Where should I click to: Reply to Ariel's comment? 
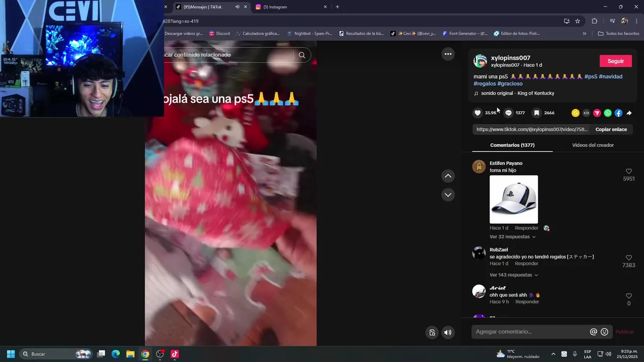click(x=527, y=302)
